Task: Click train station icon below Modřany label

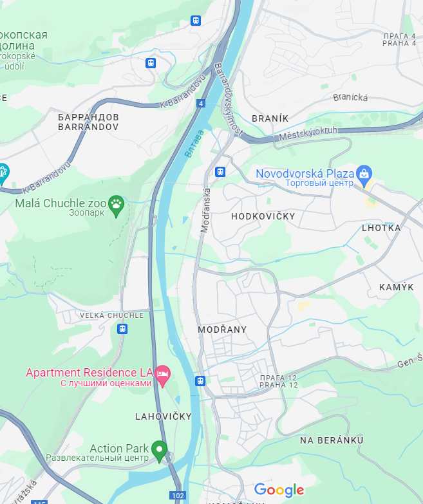Action: click(x=200, y=381)
